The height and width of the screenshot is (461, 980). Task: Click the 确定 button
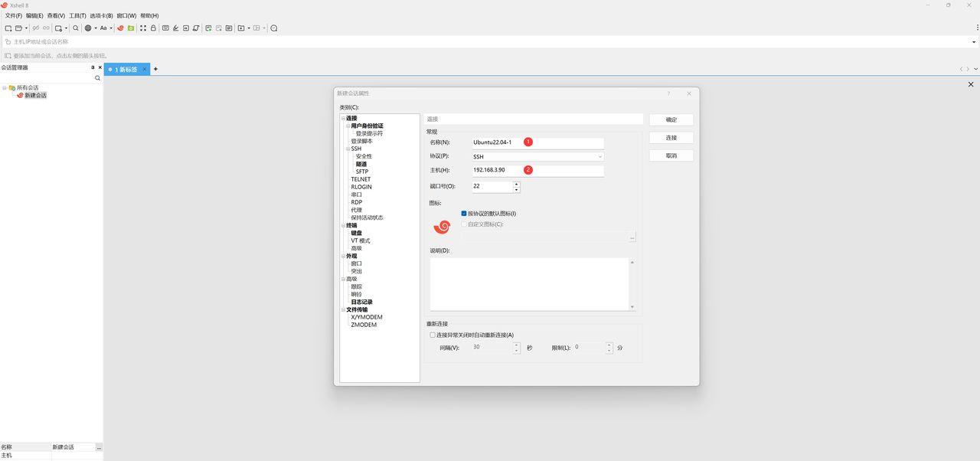(671, 119)
